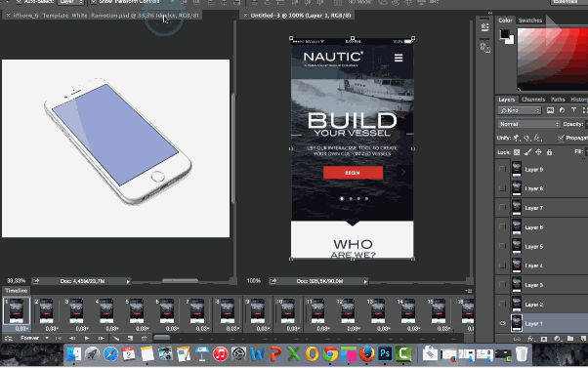Collapse panels double-arrow
This screenshot has height=368, width=588.
490,13
